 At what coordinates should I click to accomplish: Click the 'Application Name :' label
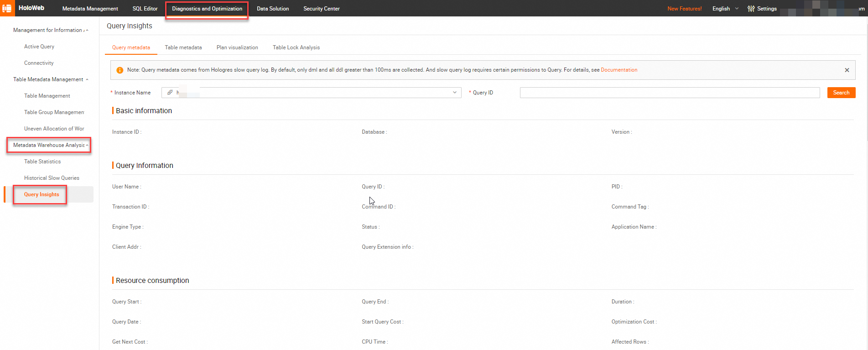point(634,227)
